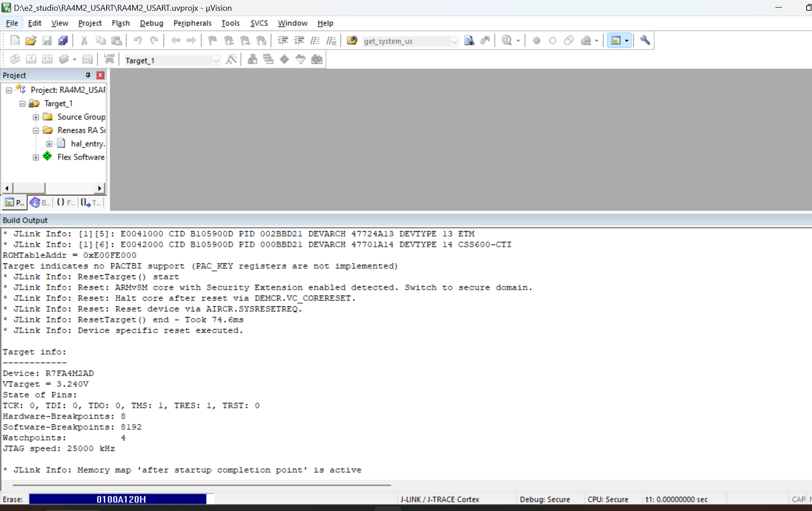Close the Project panel

click(100, 75)
